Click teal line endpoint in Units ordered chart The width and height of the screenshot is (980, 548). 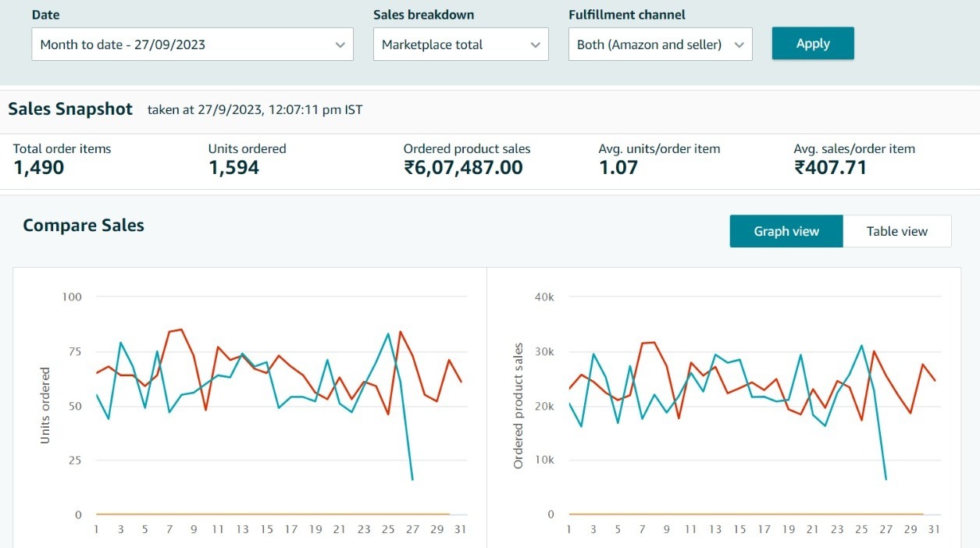pyautogui.click(x=412, y=479)
